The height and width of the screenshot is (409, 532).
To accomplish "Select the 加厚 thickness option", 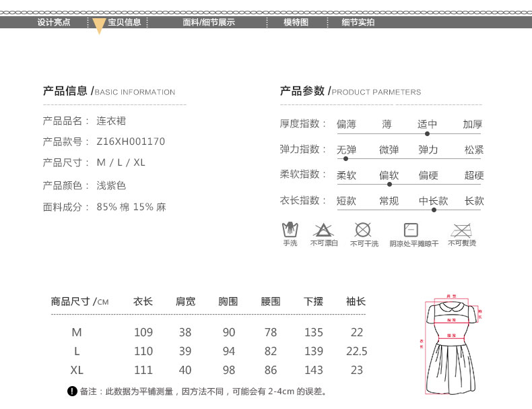I will [x=473, y=124].
